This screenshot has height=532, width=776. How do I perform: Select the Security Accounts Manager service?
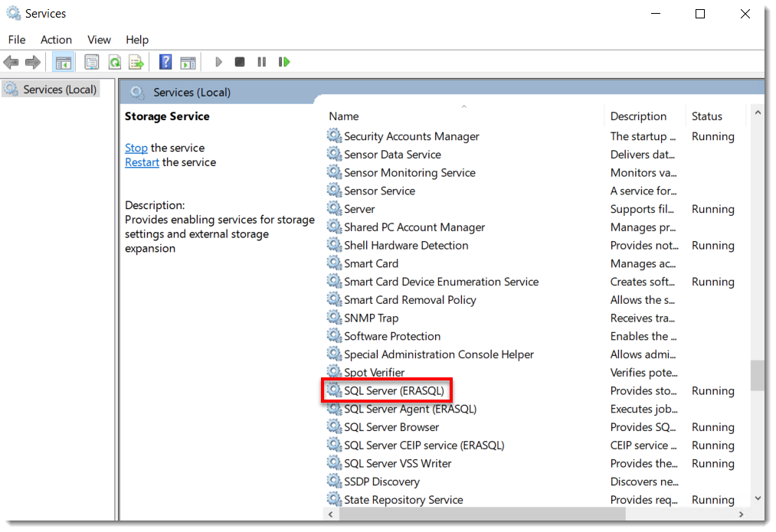click(412, 136)
